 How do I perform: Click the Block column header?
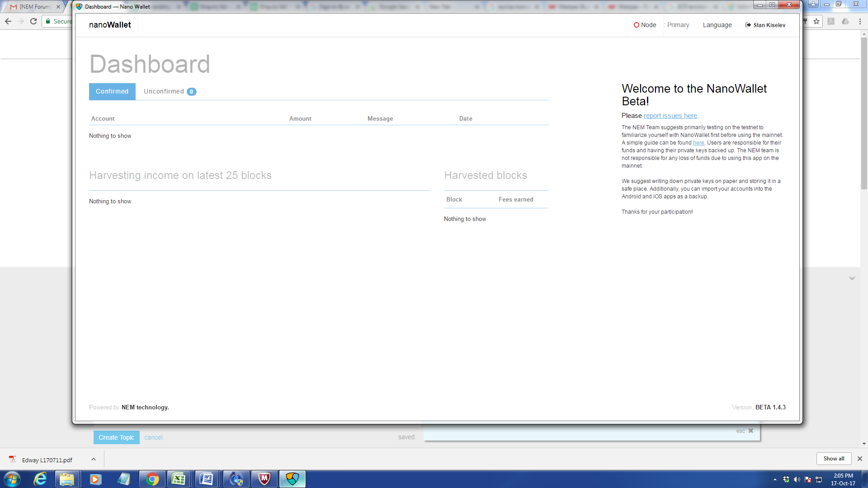[x=454, y=200]
